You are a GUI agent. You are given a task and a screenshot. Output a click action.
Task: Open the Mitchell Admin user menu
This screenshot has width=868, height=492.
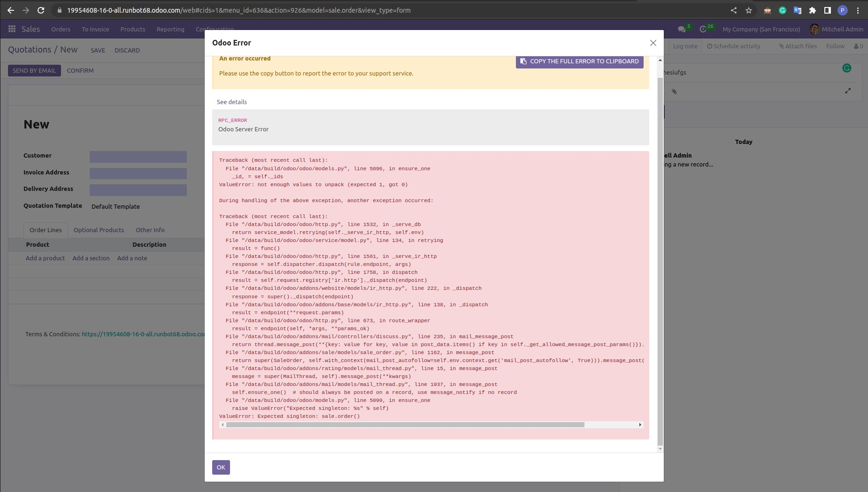click(841, 29)
